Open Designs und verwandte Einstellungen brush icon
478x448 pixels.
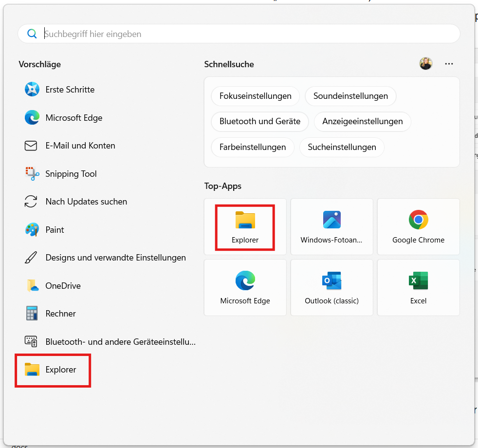(x=31, y=258)
